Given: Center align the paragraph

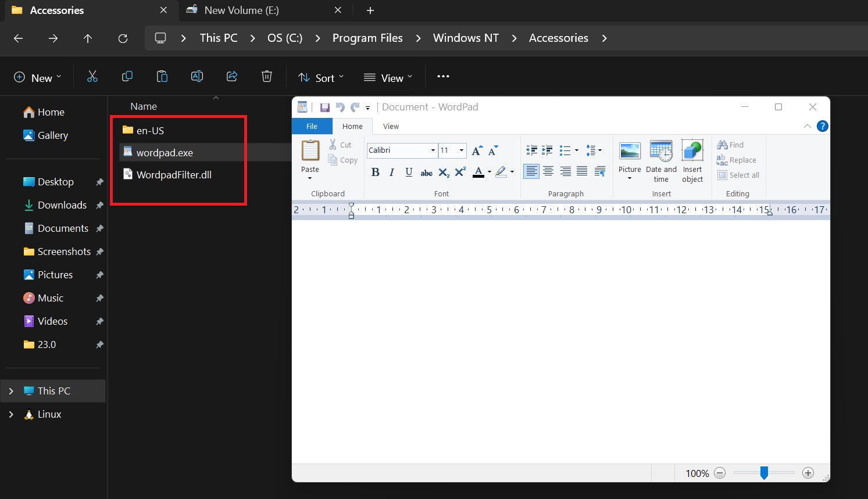Looking at the screenshot, I should coord(548,171).
